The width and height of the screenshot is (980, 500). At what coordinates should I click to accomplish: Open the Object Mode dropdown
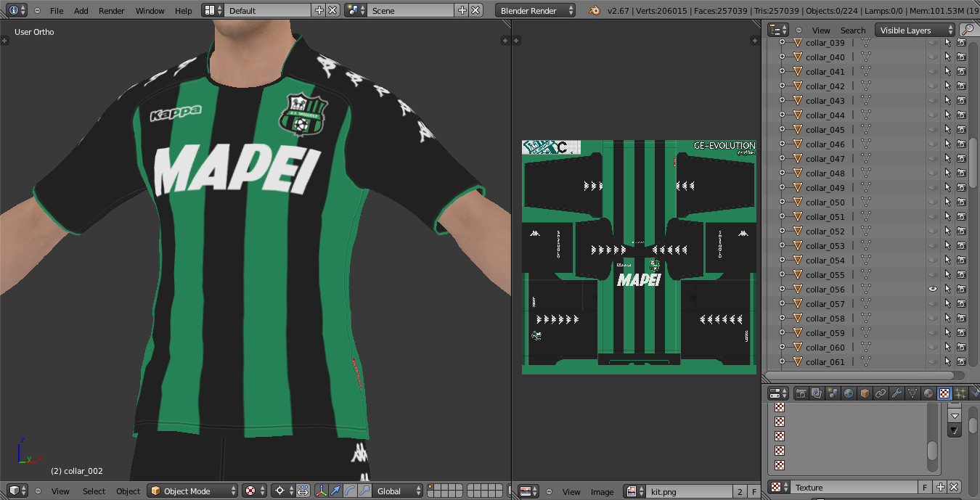pos(192,491)
